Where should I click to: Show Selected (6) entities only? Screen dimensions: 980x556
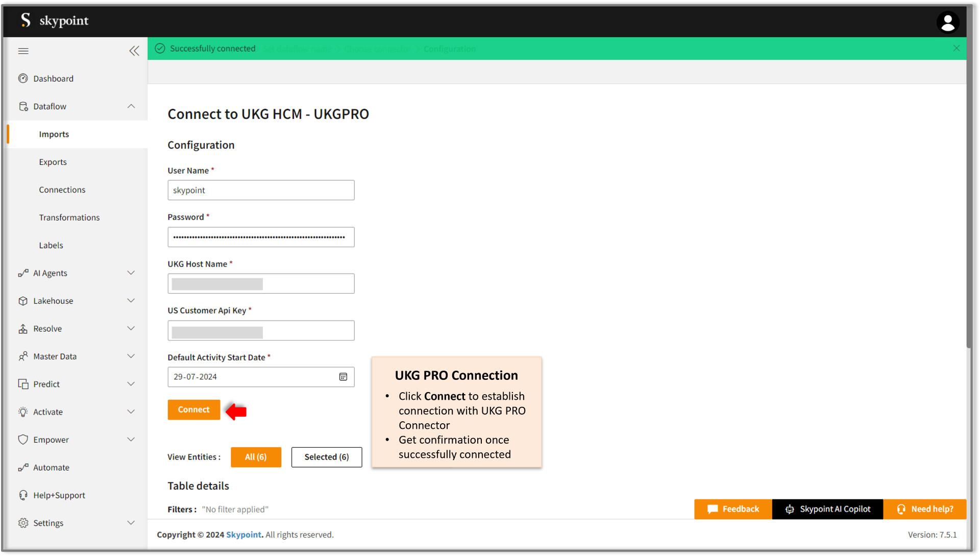click(x=327, y=457)
